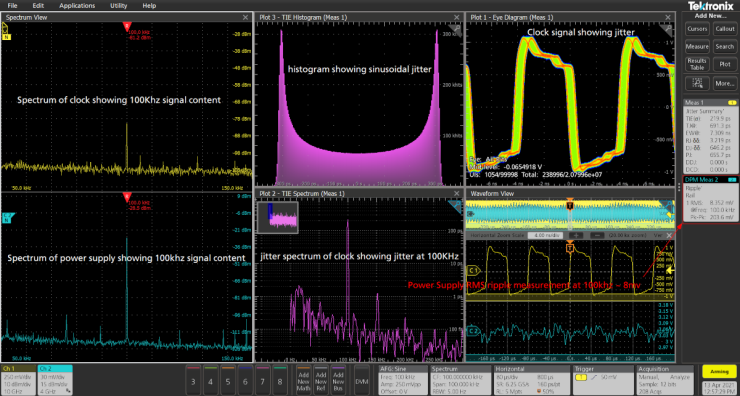Screen dimensions: 740x396
Task: Click the TIE Spectrum plot zoom icon
Action: coord(456,205)
